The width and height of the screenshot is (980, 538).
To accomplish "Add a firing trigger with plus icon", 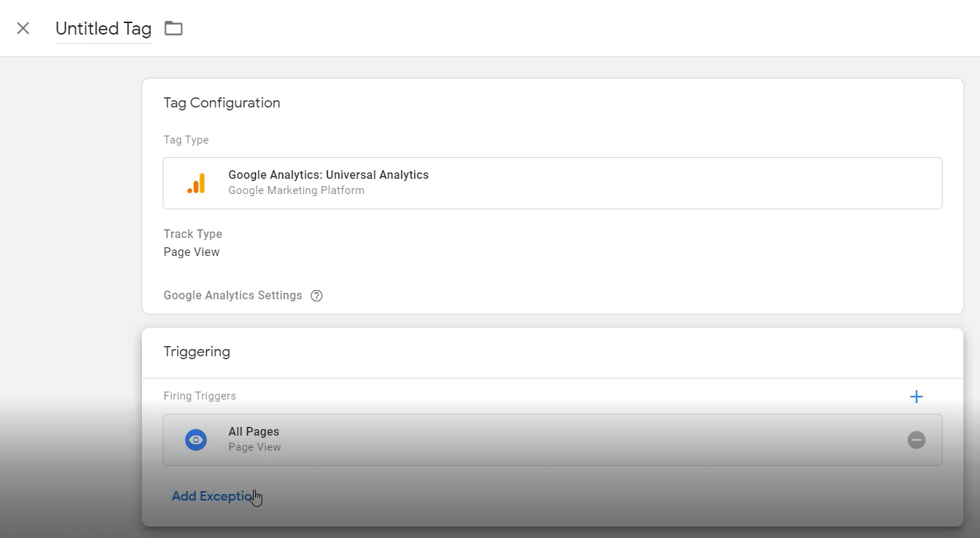I will [x=916, y=397].
